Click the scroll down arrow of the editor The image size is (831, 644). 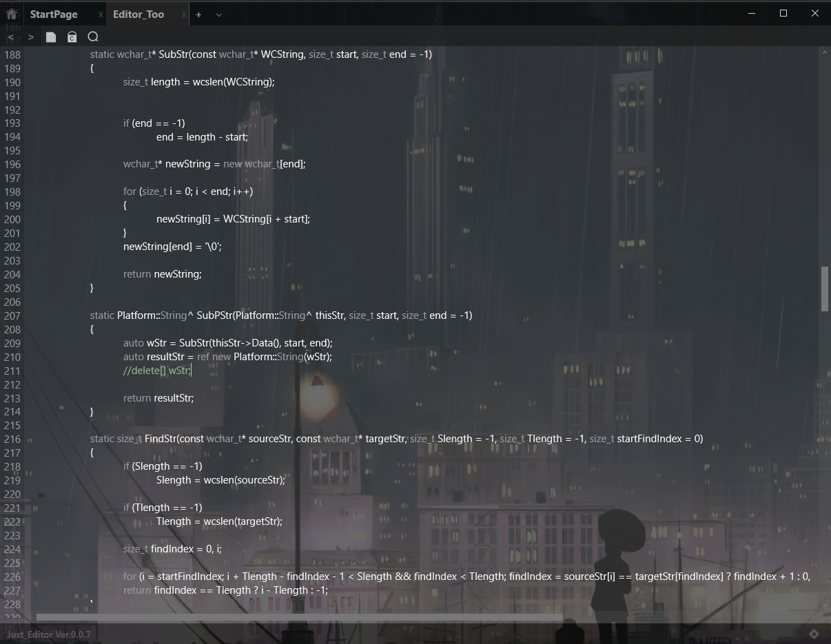825,606
